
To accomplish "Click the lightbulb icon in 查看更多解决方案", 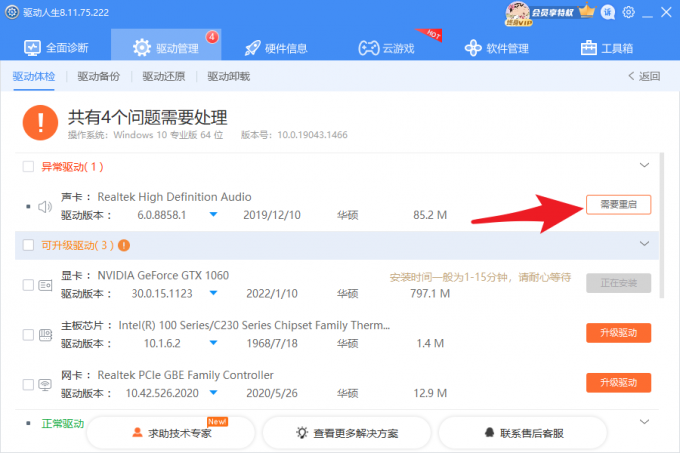I will point(302,432).
